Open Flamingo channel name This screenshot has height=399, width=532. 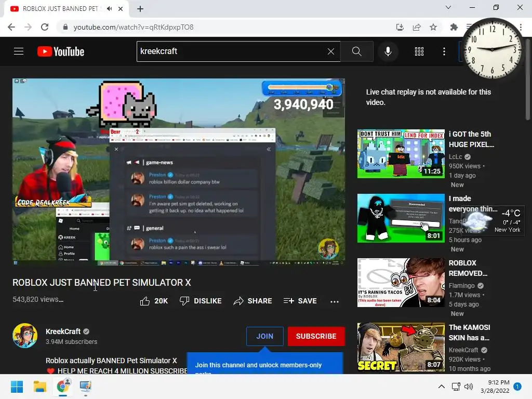(x=462, y=286)
